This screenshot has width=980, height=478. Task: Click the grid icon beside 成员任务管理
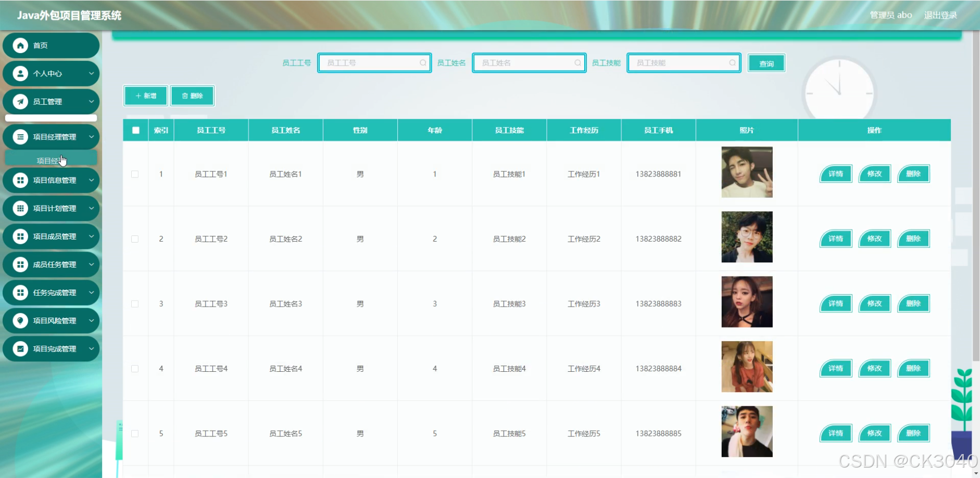pos(20,265)
